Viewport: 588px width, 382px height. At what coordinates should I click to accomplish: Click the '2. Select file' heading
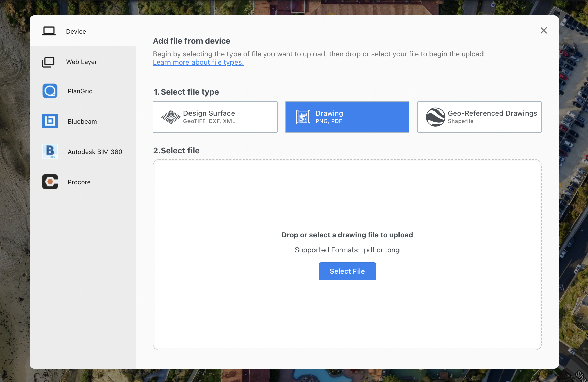[x=176, y=151]
